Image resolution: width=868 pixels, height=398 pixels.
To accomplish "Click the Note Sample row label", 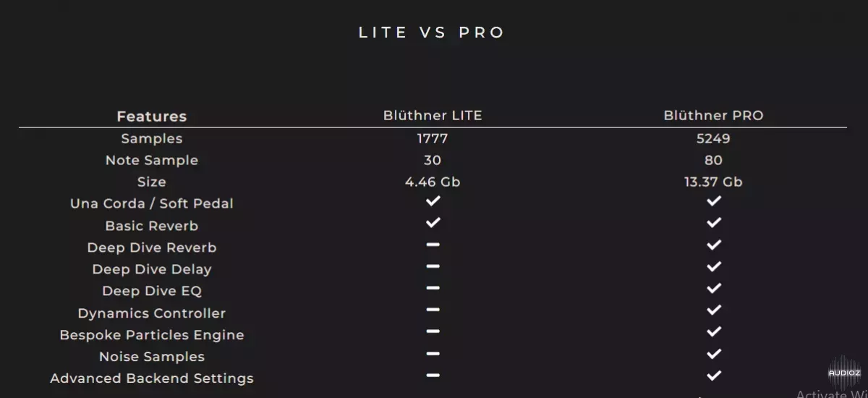I will pos(152,161).
